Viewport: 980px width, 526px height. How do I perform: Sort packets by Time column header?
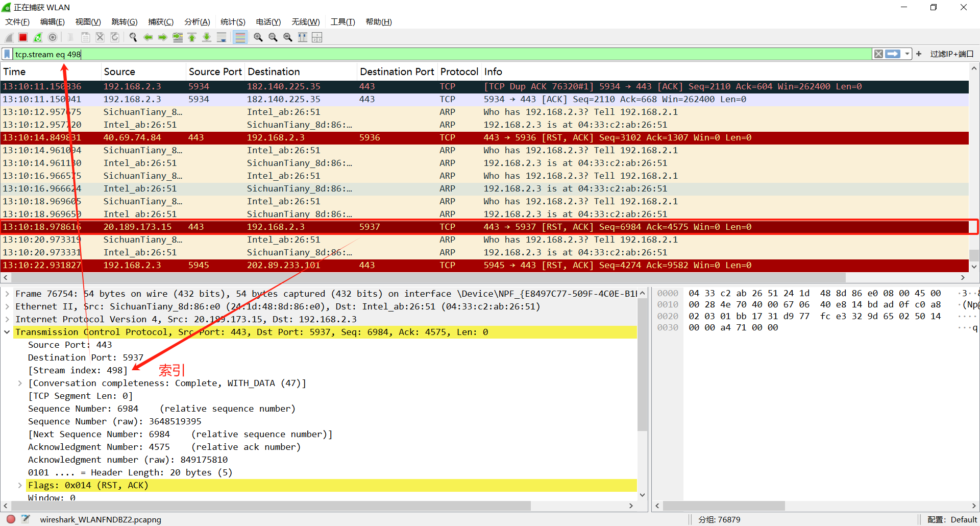point(51,72)
